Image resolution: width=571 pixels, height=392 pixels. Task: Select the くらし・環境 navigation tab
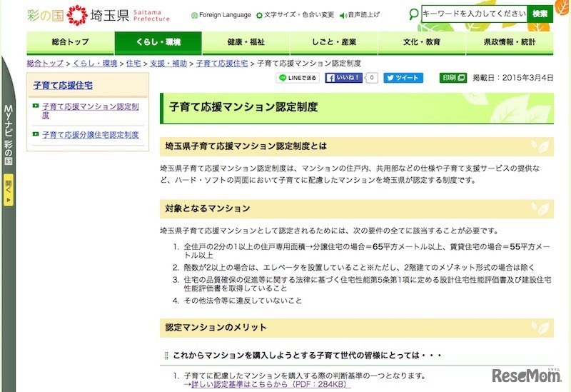[x=158, y=43]
